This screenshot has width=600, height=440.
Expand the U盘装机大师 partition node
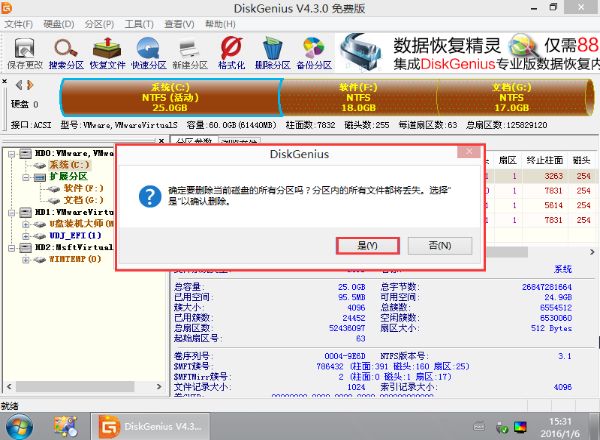26,224
